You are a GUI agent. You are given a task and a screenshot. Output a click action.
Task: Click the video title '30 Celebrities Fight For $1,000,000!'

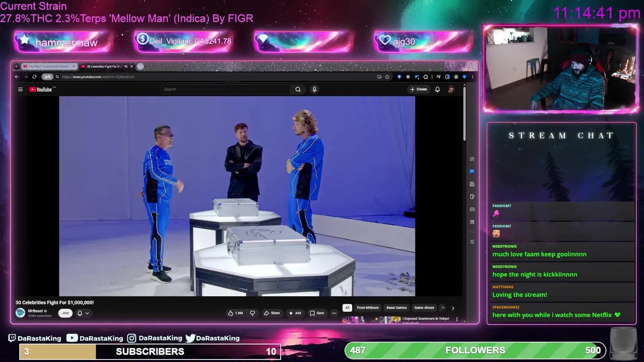coord(54,303)
